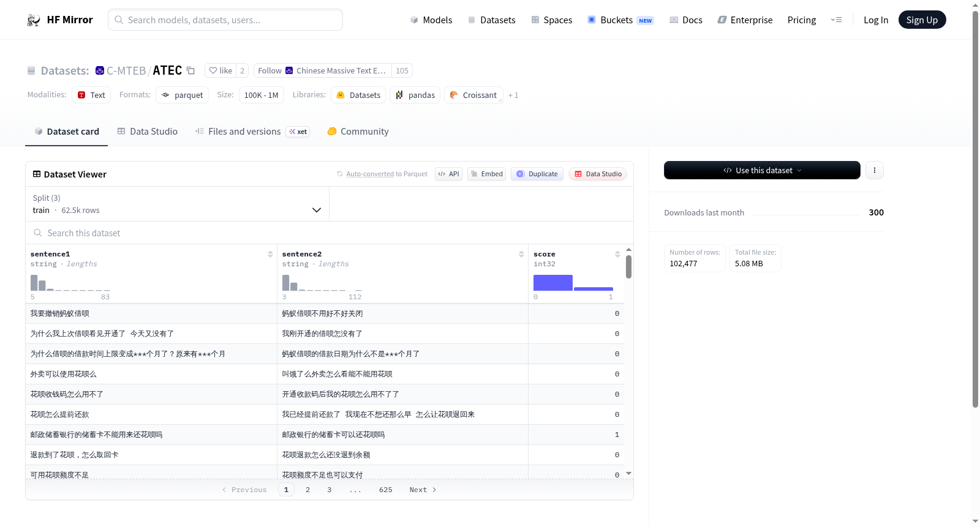Open the Use this dataset dropdown
980x527 pixels.
pos(762,170)
